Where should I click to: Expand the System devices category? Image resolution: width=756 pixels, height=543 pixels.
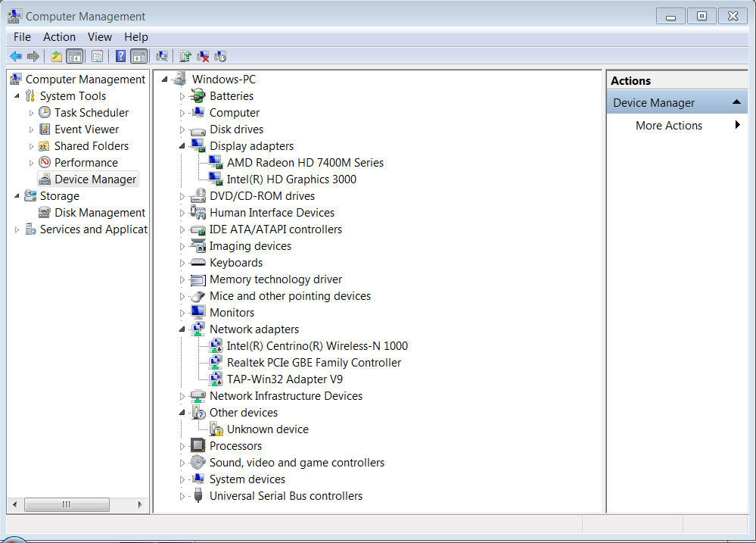182,479
